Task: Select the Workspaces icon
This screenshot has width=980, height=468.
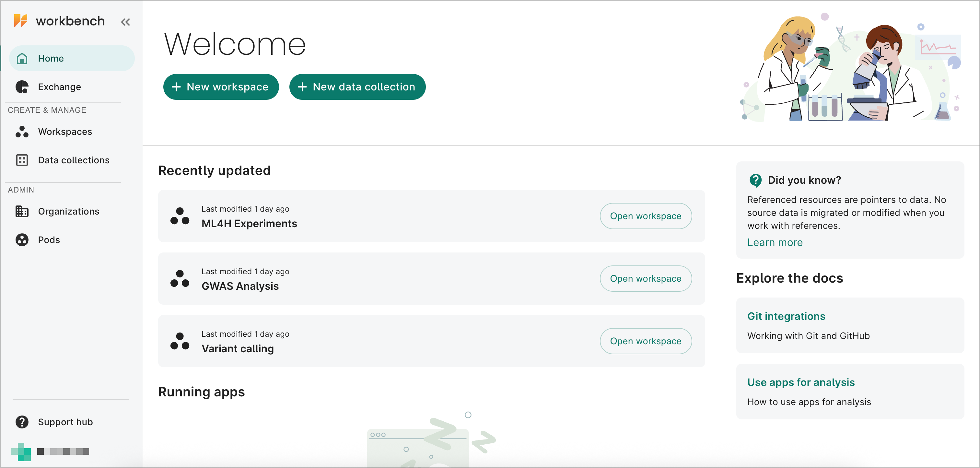Action: (x=22, y=131)
